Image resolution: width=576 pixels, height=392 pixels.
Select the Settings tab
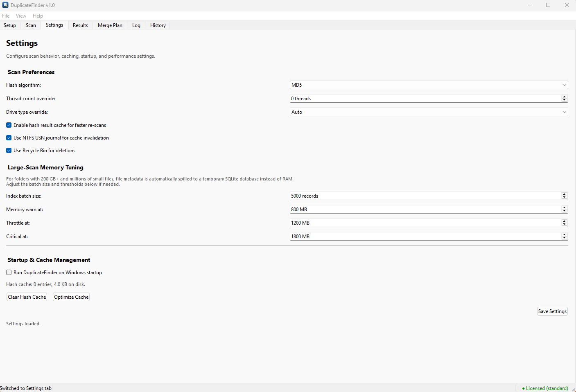point(54,25)
